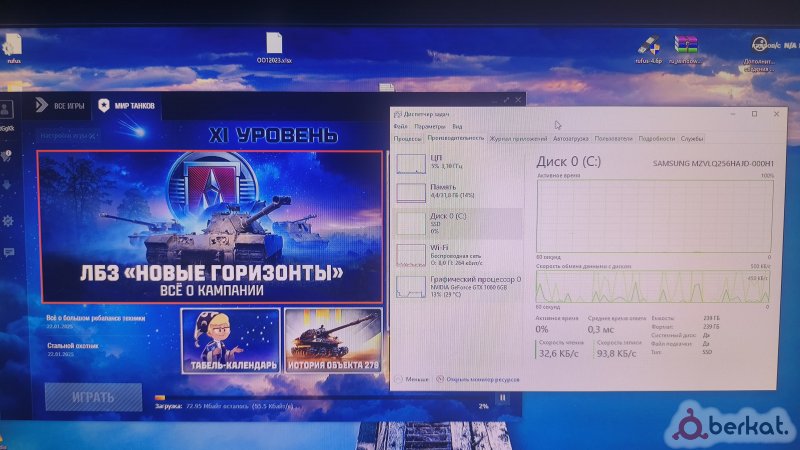The image size is (800, 450).
Task: Open the ЛБЗ «Новые горизонты» banner
Action: click(x=209, y=227)
